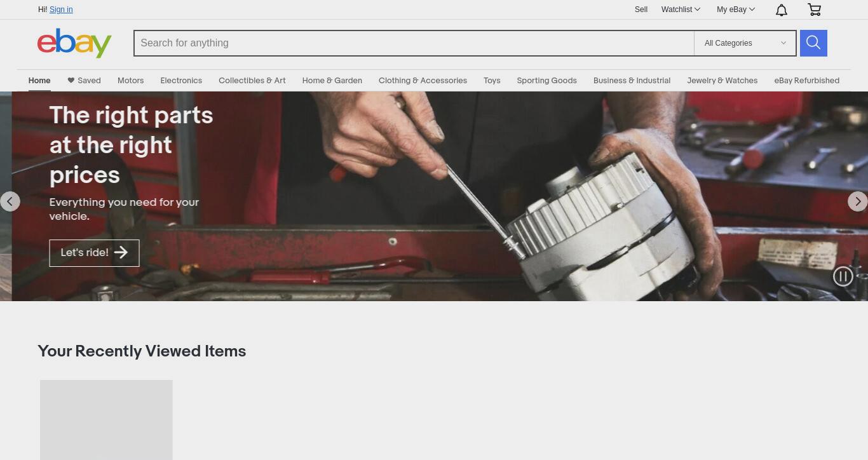Open the Collectibles & Art category

coord(252,81)
